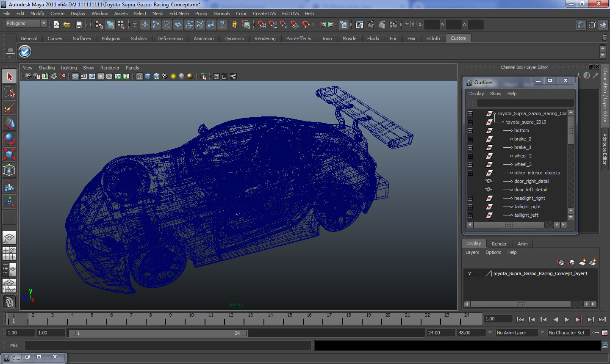Go to start of playback range
Screen dimensions: 610x364
coord(520,320)
